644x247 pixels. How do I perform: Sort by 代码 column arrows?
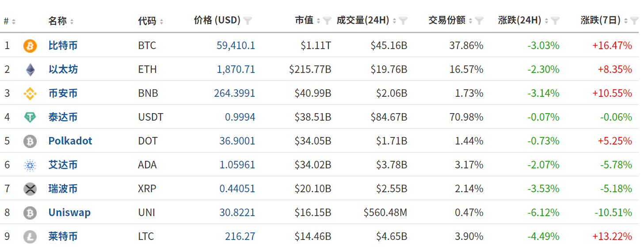pos(161,21)
